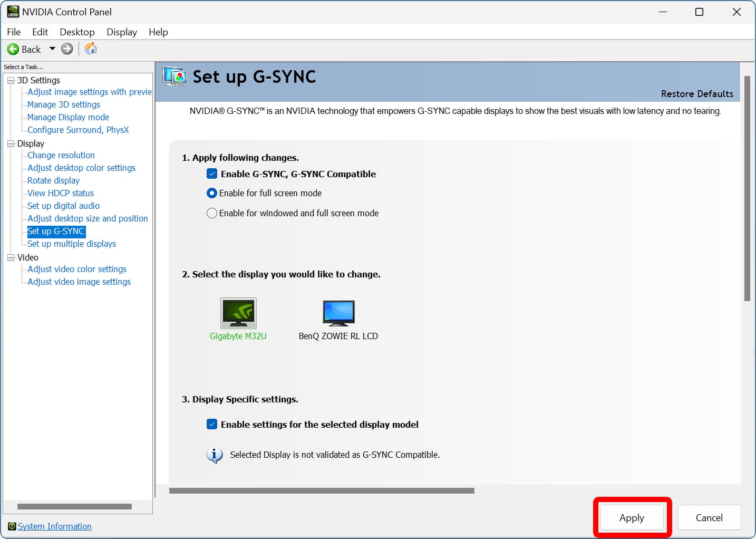Open View HDCP status
Image resolution: width=756 pixels, height=539 pixels.
click(x=61, y=193)
